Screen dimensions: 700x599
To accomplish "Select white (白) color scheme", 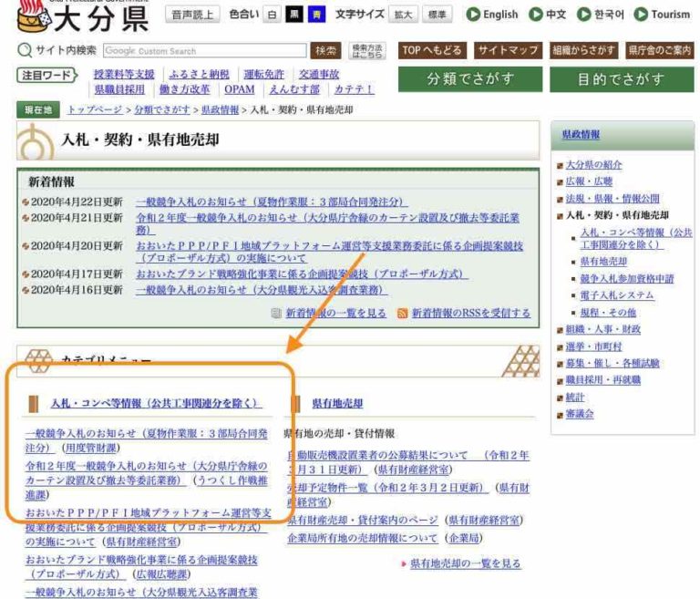I will pyautogui.click(x=272, y=15).
